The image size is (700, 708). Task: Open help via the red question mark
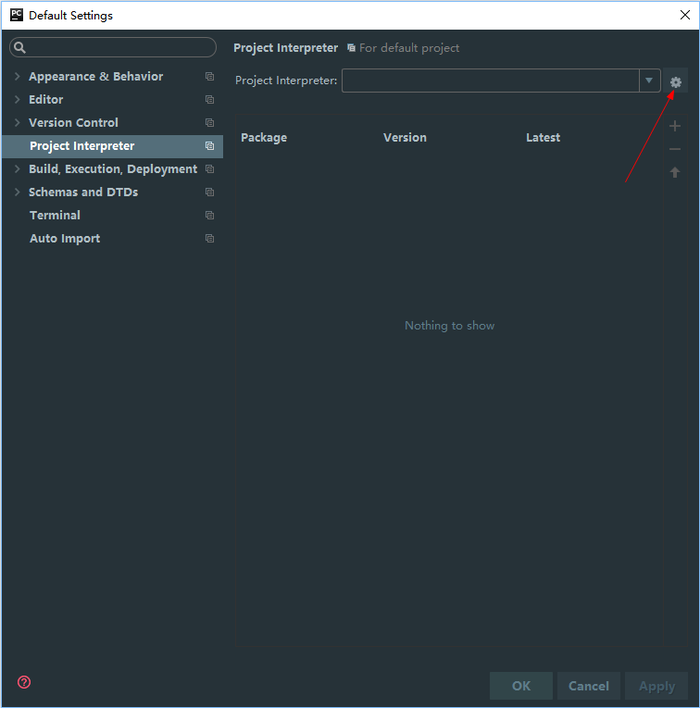(x=24, y=682)
